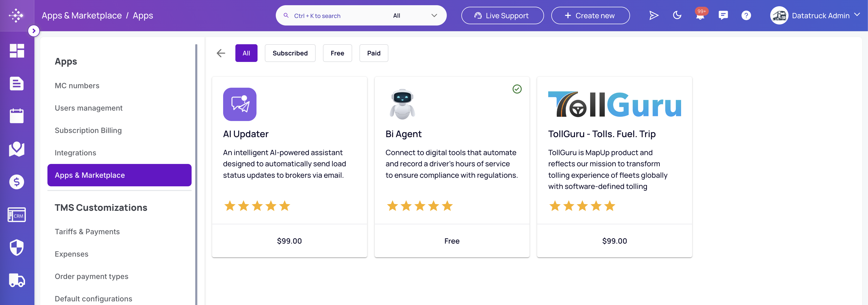Open Tariffs & Payments menu item
Screen dimensions: 868x305
tap(119, 232)
